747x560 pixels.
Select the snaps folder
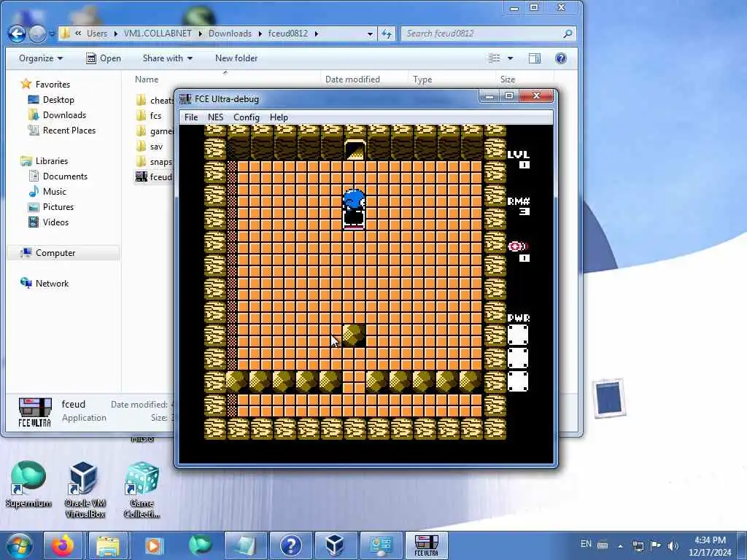155,161
